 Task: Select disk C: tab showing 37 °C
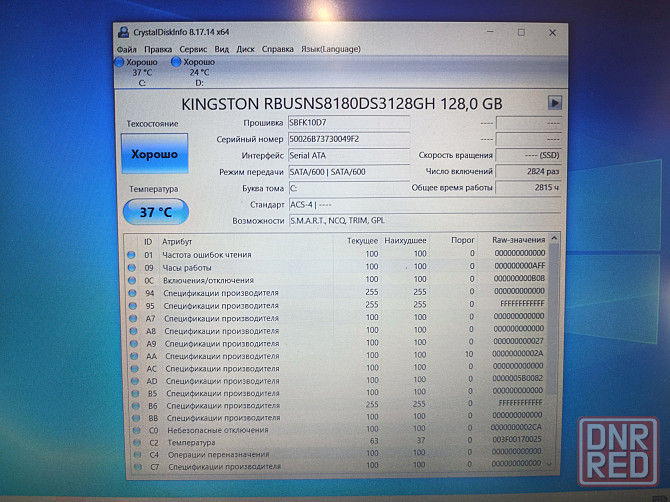(138, 72)
